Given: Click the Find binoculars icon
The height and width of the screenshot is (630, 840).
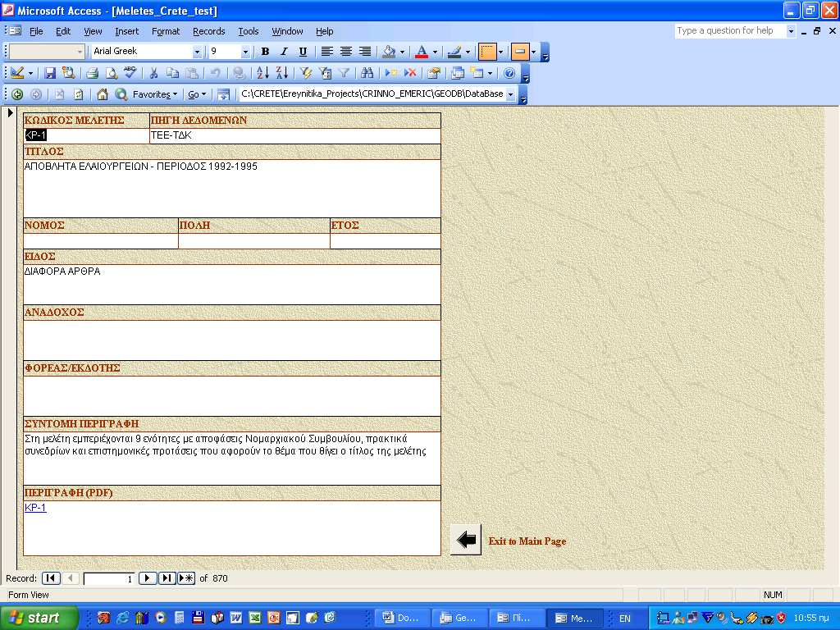Looking at the screenshot, I should tap(367, 73).
